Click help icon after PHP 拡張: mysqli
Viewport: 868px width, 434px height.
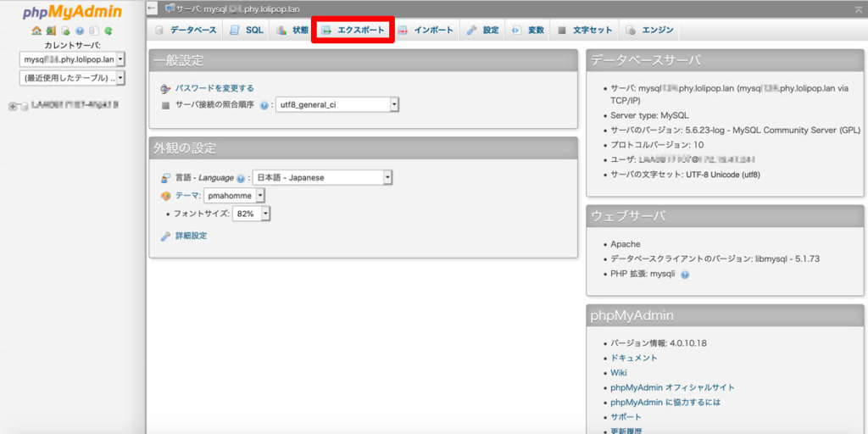click(x=685, y=275)
